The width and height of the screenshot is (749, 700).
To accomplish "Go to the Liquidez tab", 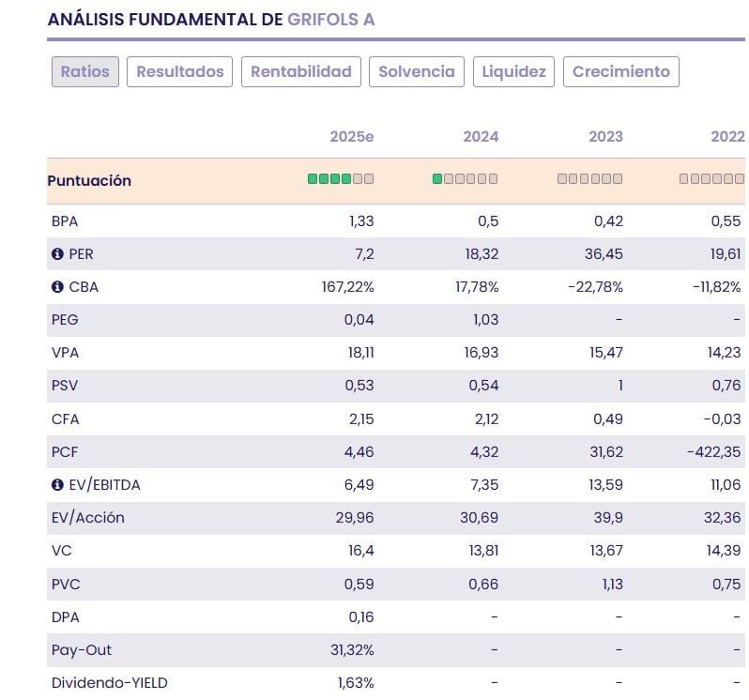I will (x=514, y=71).
